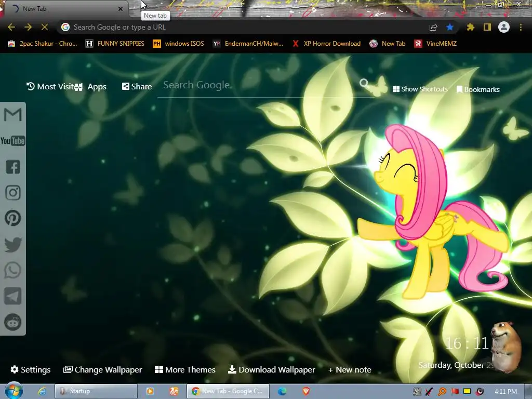The width and height of the screenshot is (532, 399).
Task: Open Twitter from the sidebar
Action: tap(13, 245)
